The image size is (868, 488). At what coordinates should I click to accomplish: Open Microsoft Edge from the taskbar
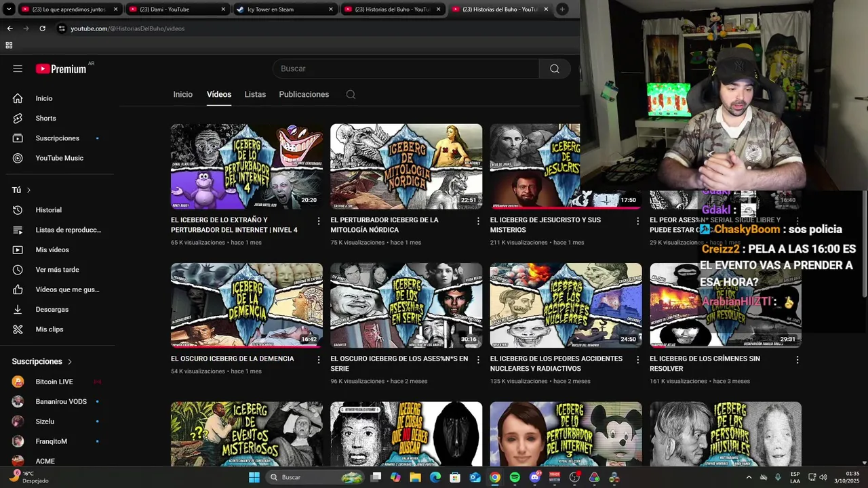point(435,477)
